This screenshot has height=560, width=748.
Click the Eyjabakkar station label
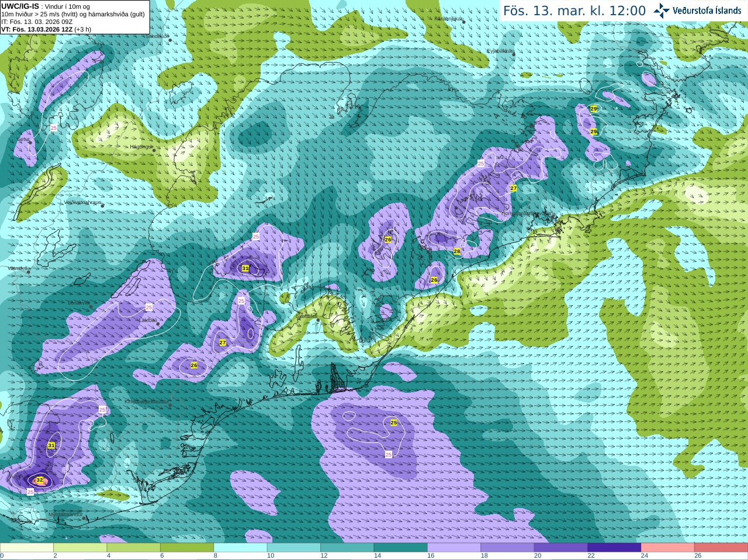(x=500, y=51)
